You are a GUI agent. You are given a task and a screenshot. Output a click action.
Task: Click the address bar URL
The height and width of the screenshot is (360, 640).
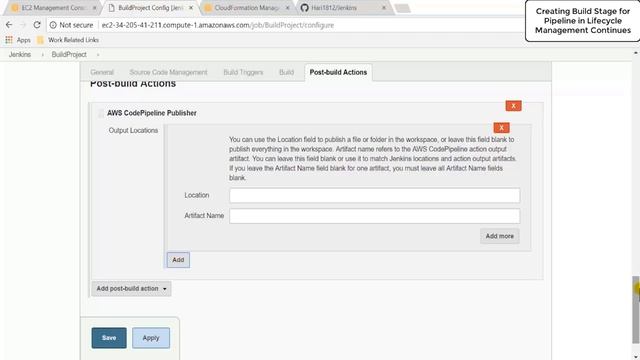click(x=218, y=25)
